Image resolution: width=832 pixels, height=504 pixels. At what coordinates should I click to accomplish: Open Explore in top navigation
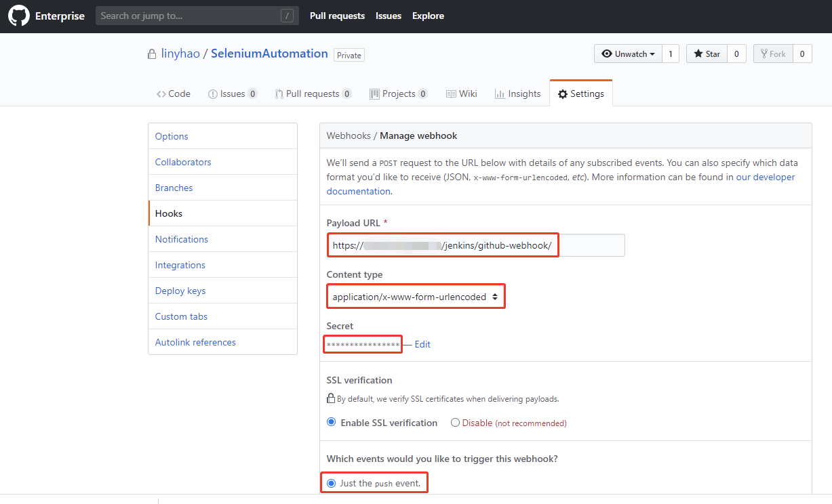pyautogui.click(x=428, y=16)
